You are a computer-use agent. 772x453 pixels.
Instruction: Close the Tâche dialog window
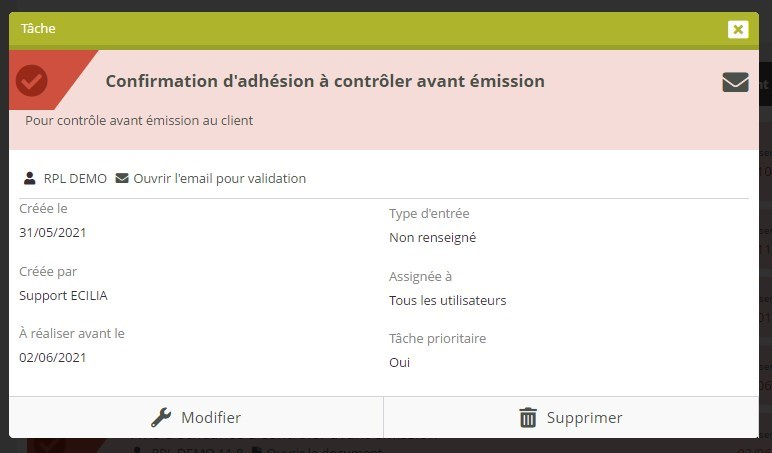[738, 29]
